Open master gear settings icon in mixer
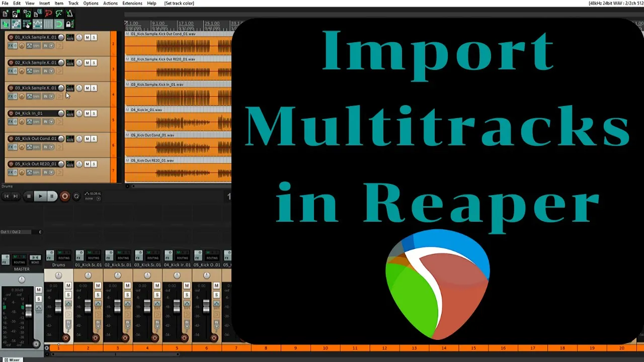 pyautogui.click(x=36, y=344)
